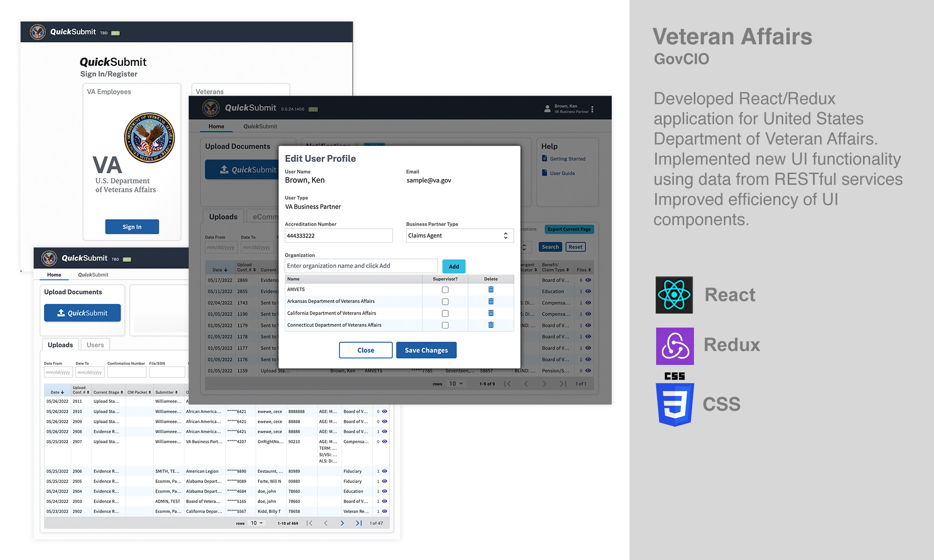Sort dimmed dashboard table by Files column
Viewport: 934px width, 560px height.
click(584, 270)
